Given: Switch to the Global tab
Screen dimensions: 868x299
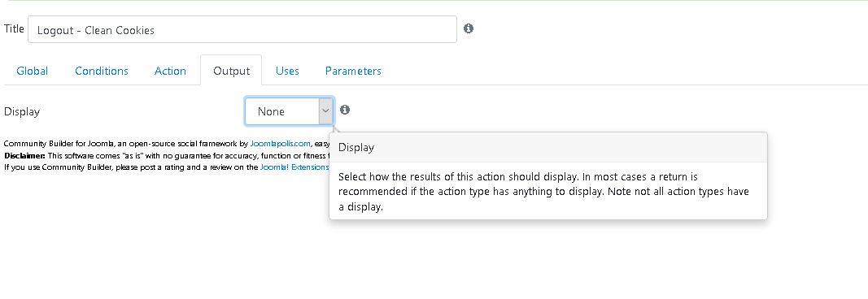Looking at the screenshot, I should click(x=32, y=71).
